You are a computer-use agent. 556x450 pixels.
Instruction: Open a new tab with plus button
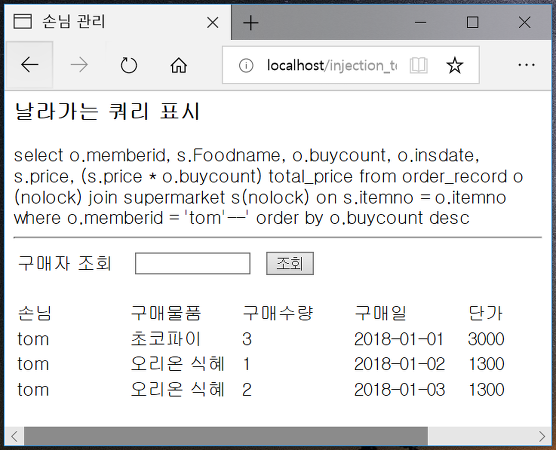pyautogui.click(x=251, y=23)
